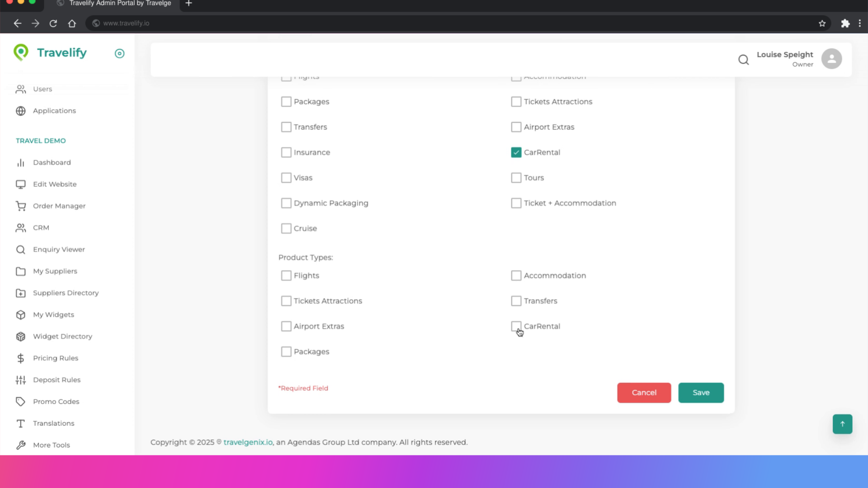Open Order Manager cart icon
The image size is (868, 488).
click(21, 206)
